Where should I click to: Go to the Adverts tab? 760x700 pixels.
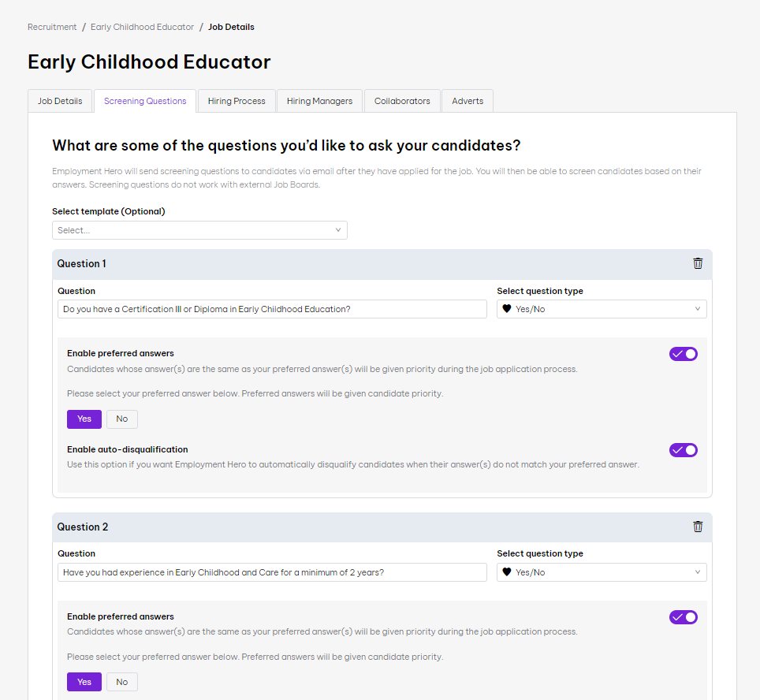468,101
